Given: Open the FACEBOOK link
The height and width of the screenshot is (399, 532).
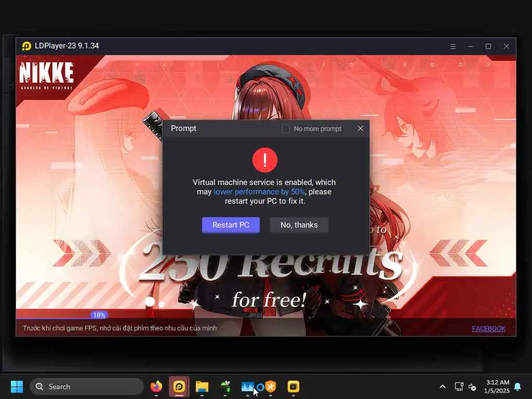Looking at the screenshot, I should (x=488, y=328).
